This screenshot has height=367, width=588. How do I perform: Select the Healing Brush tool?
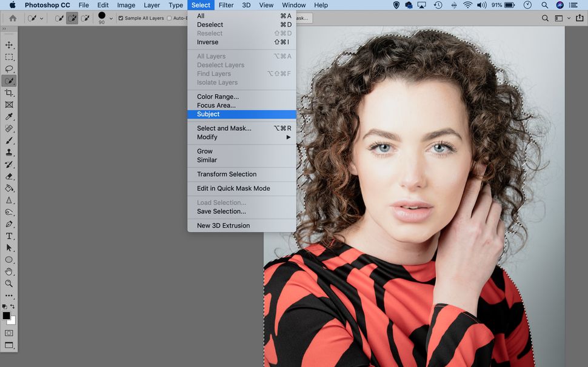(x=9, y=128)
